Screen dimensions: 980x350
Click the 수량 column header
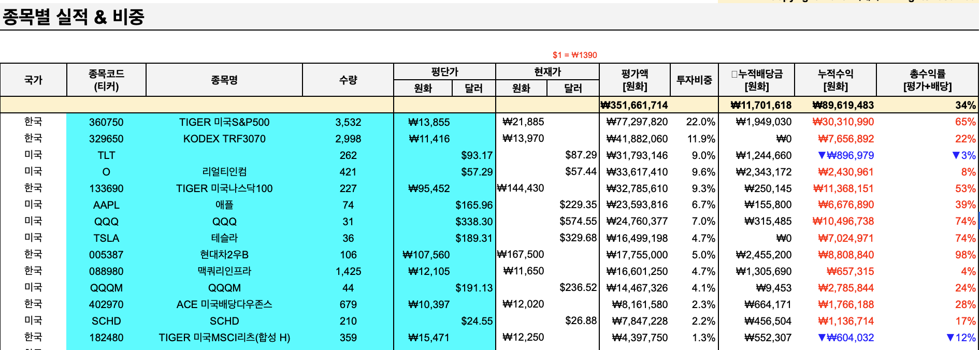coord(348,80)
